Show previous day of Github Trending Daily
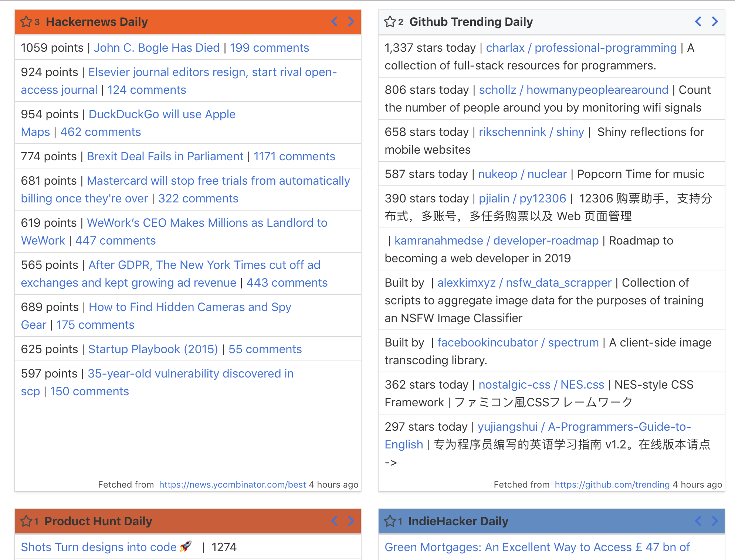Image resolution: width=735 pixels, height=560 pixels. 698,21
